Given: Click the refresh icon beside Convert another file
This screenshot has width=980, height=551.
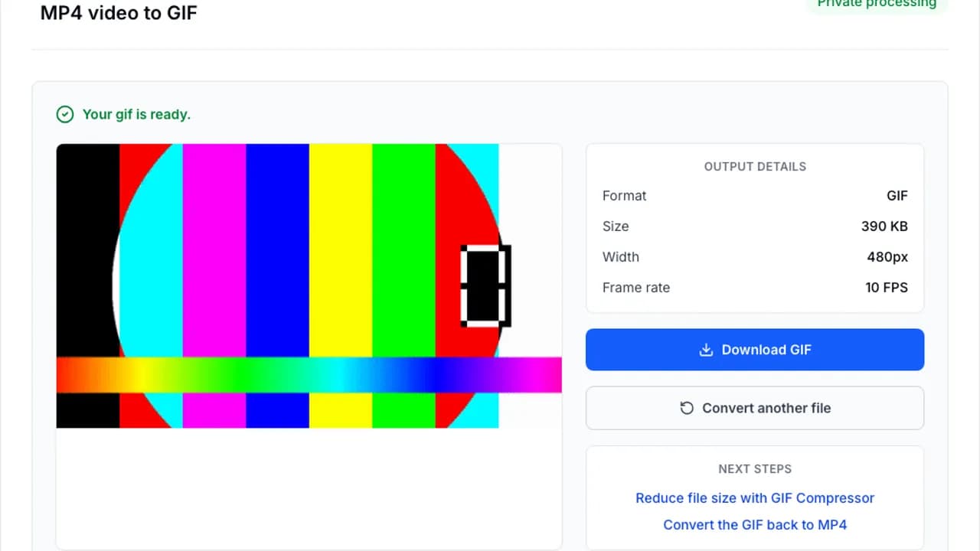Looking at the screenshot, I should tap(687, 408).
